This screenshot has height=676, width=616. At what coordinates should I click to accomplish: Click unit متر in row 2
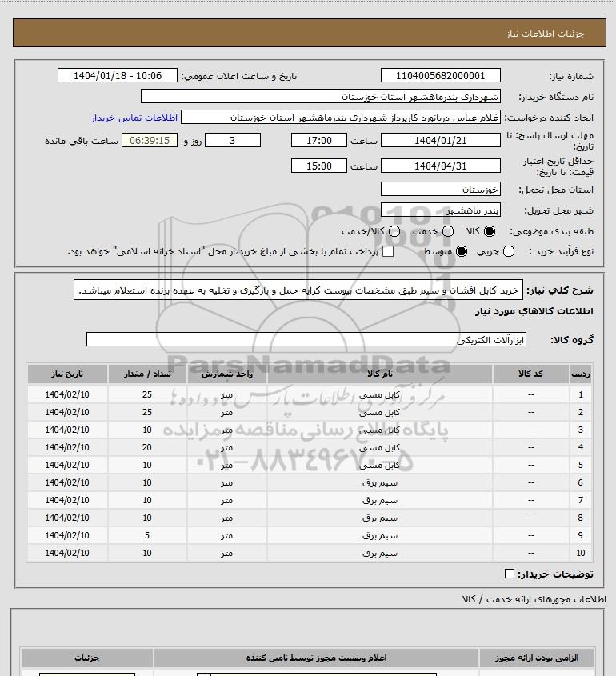(x=227, y=412)
